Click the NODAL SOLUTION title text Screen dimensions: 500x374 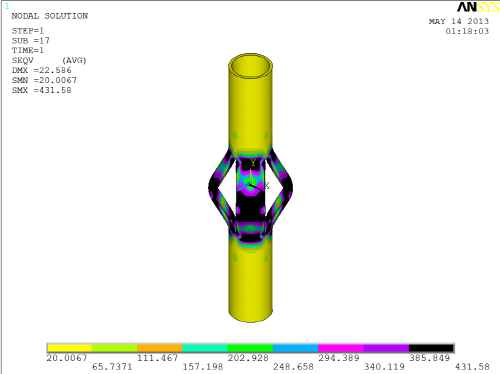coord(50,16)
